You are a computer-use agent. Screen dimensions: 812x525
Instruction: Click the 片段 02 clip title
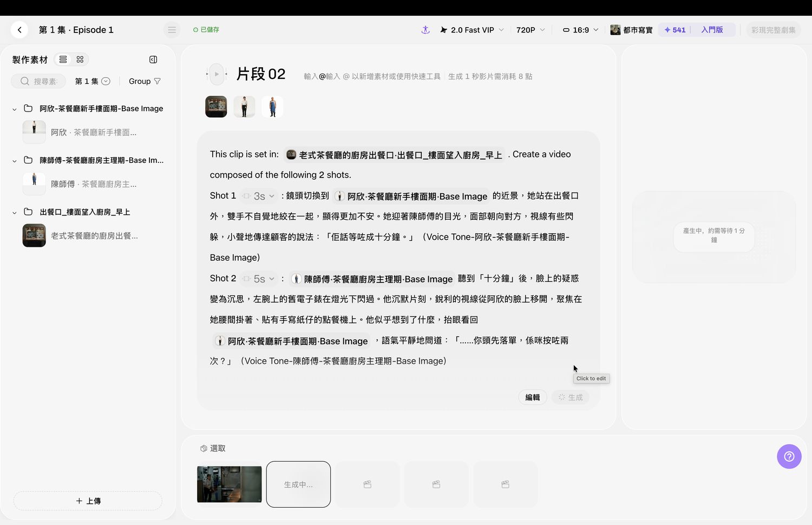(x=261, y=74)
